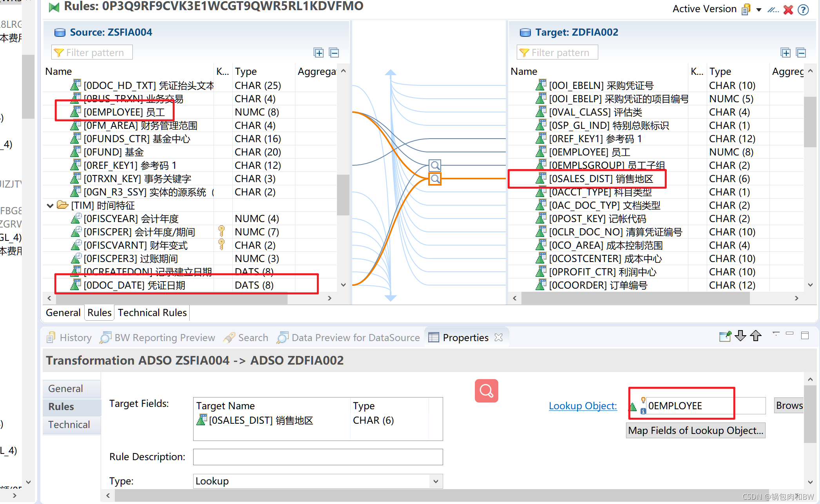Expand all in Source panel
Image resolution: width=820 pixels, height=504 pixels.
(319, 52)
